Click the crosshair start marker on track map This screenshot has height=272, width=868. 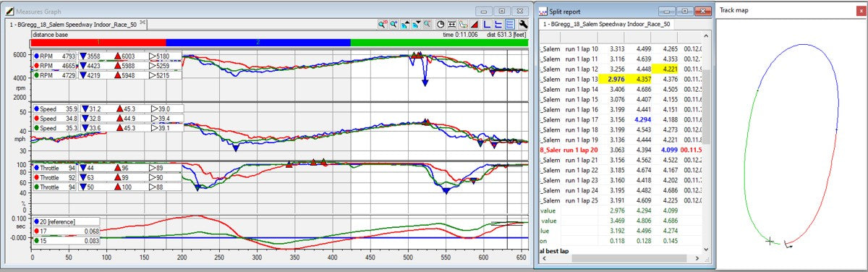(770, 241)
